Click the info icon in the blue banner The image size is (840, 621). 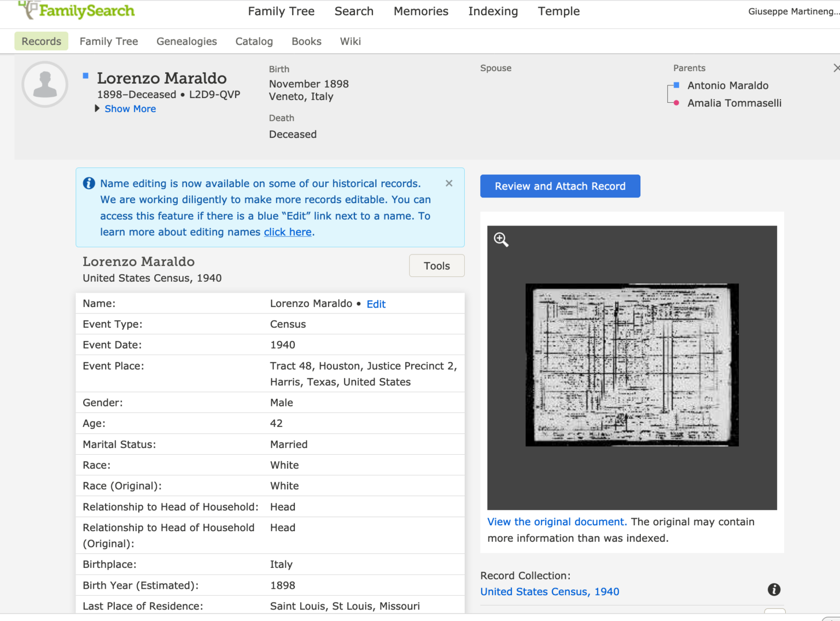click(89, 183)
